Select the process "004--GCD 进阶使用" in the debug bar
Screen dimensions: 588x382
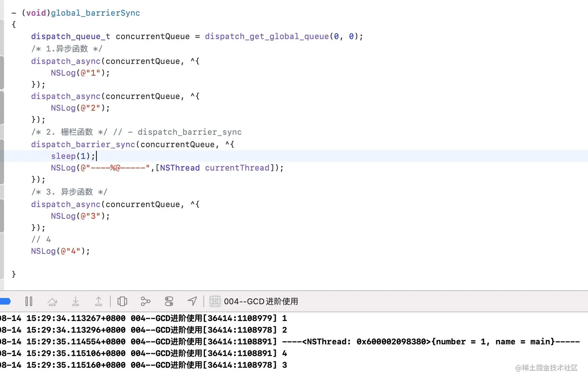261,301
